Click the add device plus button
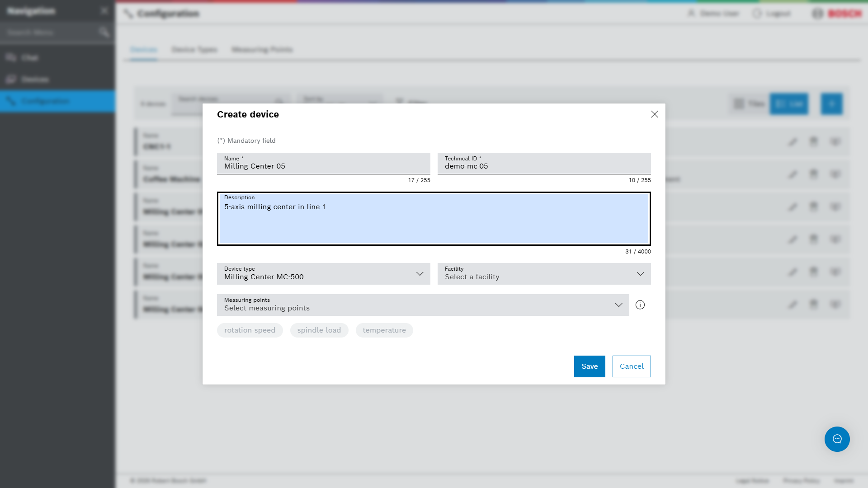Screen dimensions: 868x488 (x=832, y=104)
